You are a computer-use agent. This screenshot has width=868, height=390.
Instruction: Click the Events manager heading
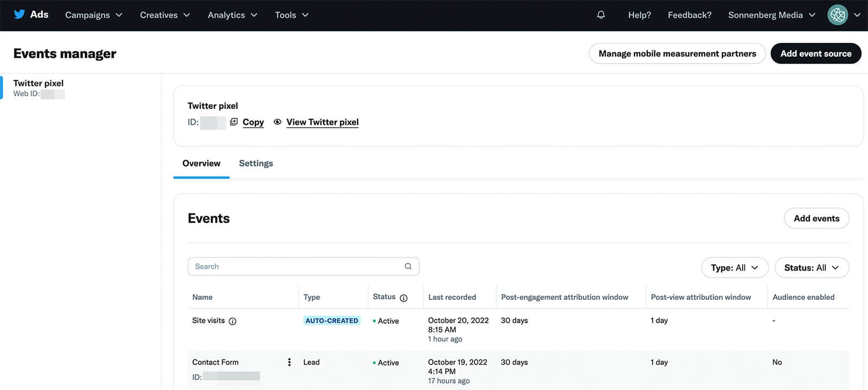coord(65,53)
